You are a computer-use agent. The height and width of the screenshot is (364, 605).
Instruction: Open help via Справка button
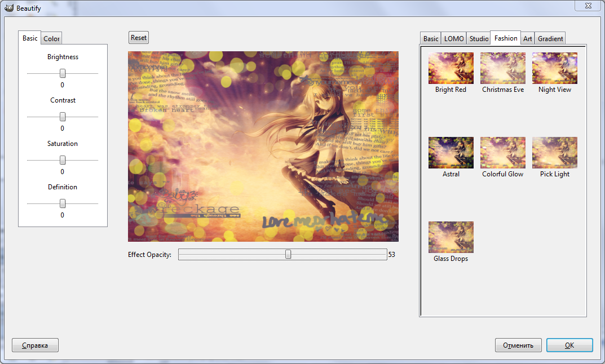click(x=35, y=345)
